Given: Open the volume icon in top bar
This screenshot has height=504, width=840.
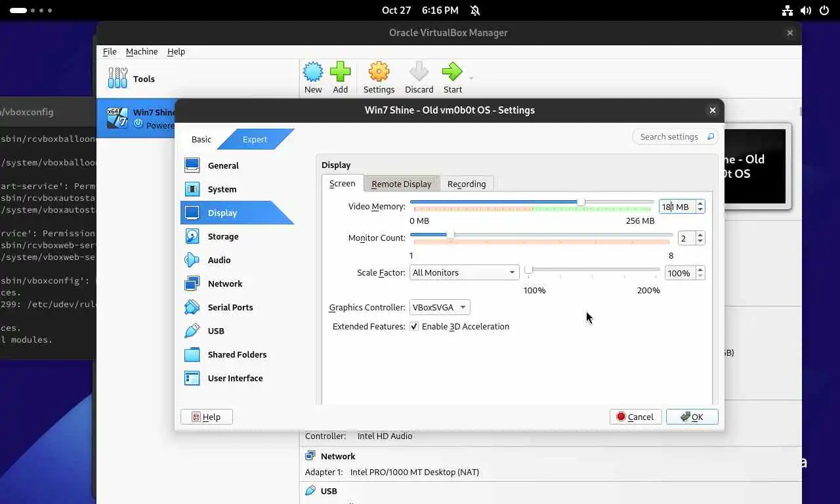Looking at the screenshot, I should click(x=806, y=10).
